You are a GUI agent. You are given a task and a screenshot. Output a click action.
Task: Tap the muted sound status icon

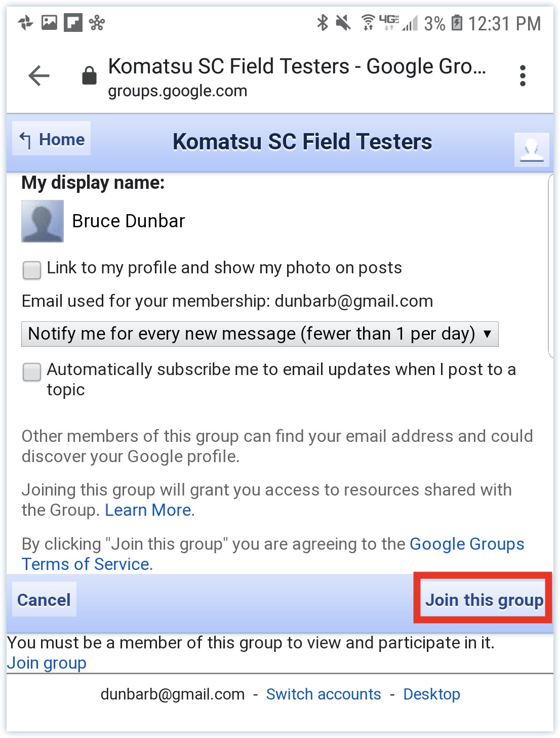343,23
